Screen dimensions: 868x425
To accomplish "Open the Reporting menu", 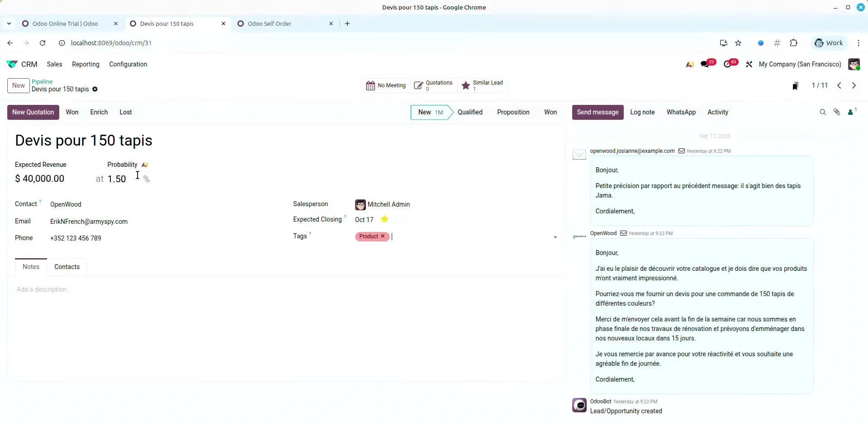I will click(x=85, y=64).
